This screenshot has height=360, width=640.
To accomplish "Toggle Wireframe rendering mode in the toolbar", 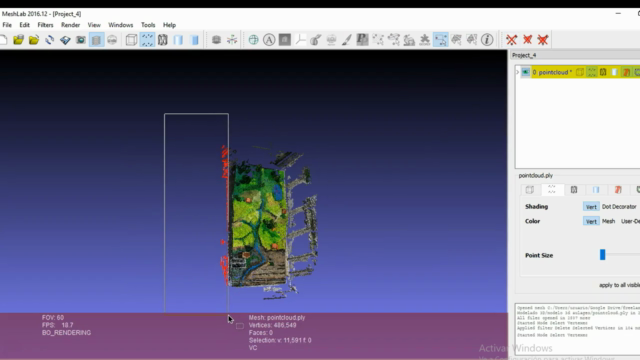I will (x=163, y=40).
